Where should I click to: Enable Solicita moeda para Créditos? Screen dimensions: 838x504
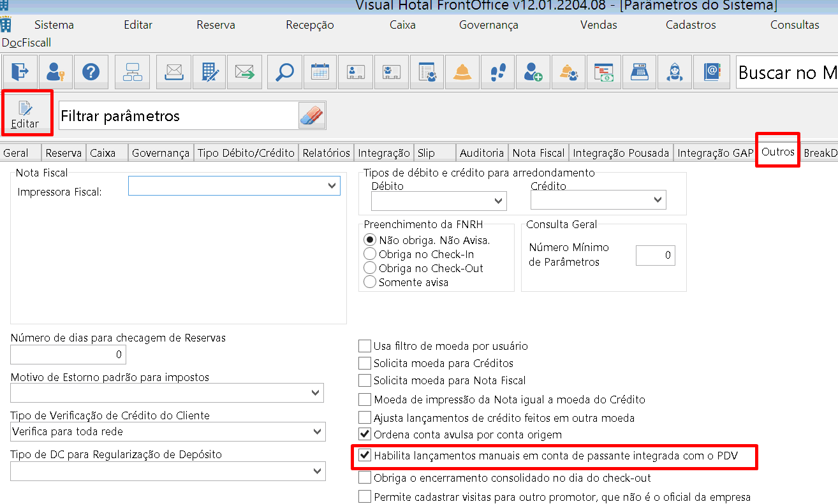coord(365,363)
